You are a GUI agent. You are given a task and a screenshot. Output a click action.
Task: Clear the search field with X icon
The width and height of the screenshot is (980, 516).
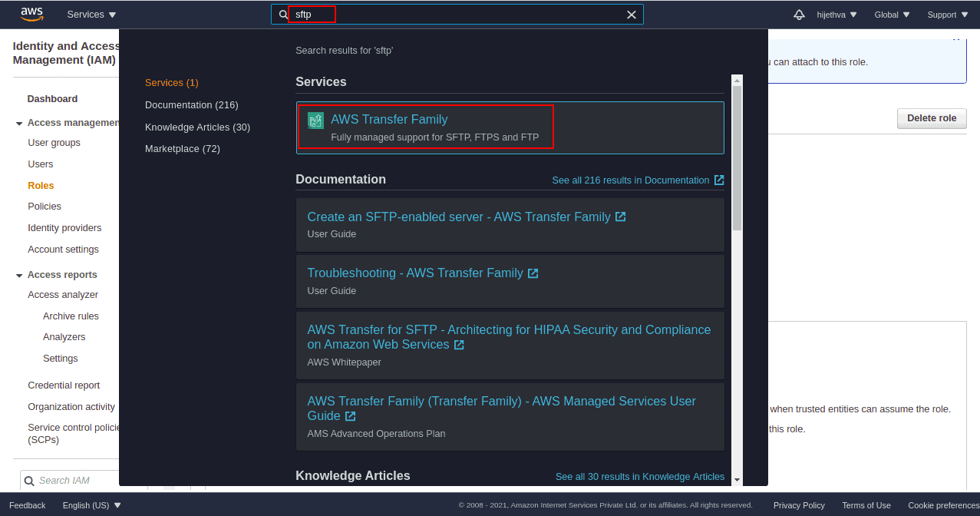[x=632, y=15]
